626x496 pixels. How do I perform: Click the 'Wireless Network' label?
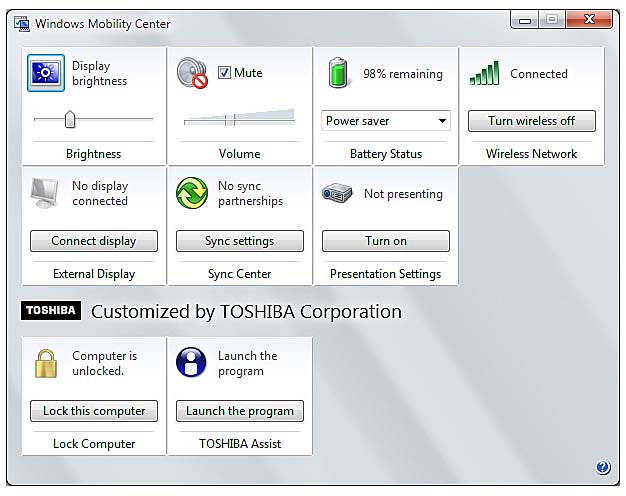pyautogui.click(x=531, y=154)
